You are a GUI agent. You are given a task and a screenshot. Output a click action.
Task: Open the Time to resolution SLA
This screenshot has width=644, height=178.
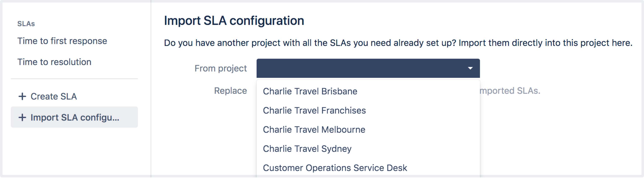pyautogui.click(x=54, y=62)
